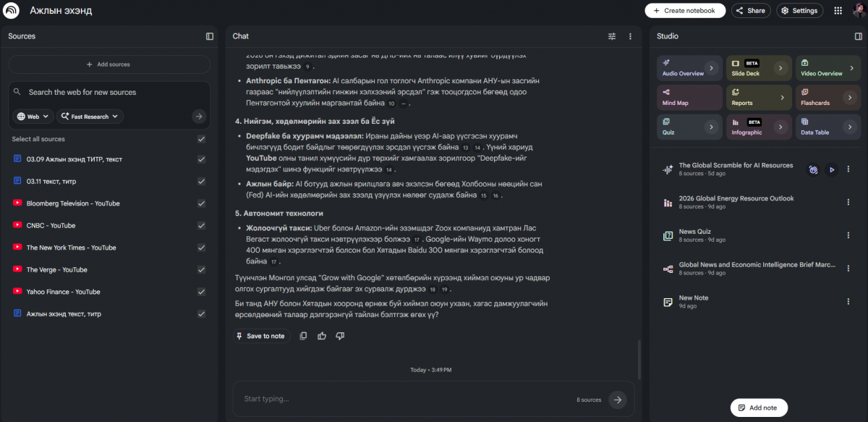Collapse the Studio panel

tap(859, 36)
